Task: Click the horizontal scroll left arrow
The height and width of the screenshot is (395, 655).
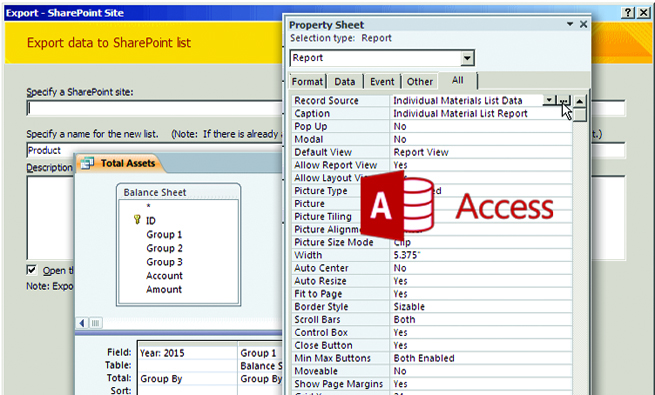Action: click(82, 323)
